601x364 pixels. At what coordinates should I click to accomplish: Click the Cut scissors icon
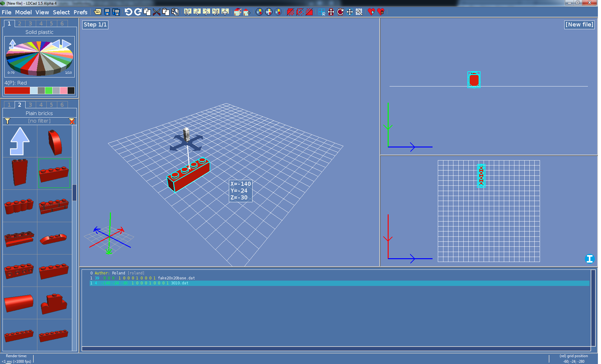pyautogui.click(x=157, y=12)
